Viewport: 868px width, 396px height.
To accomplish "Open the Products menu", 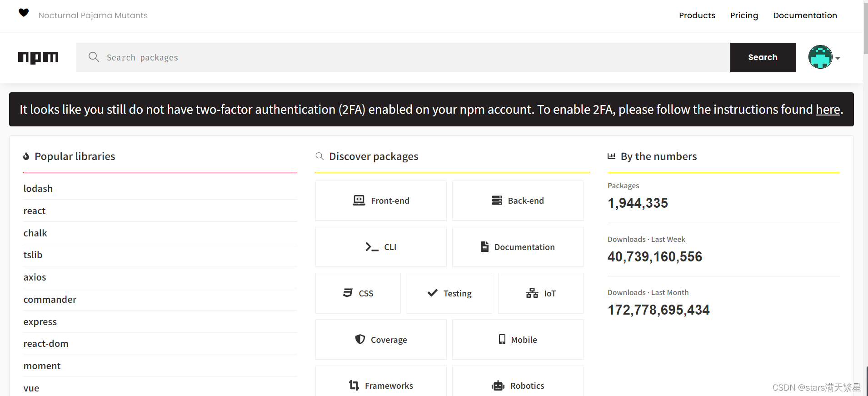I will pos(697,15).
